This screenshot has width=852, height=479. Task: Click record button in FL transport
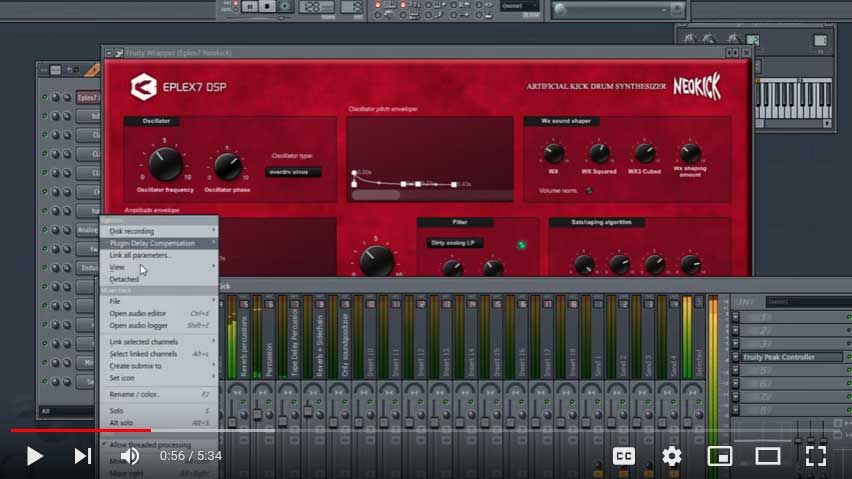click(x=285, y=7)
